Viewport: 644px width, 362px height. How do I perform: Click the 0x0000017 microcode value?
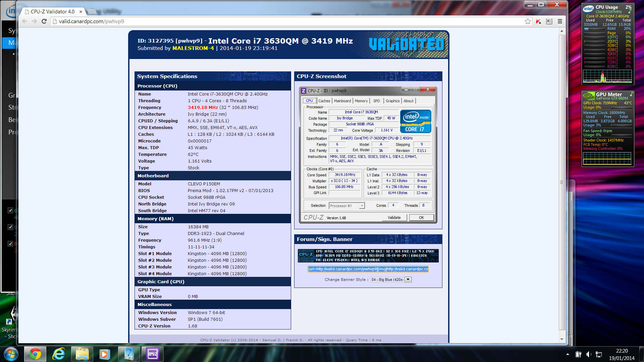pos(200,141)
